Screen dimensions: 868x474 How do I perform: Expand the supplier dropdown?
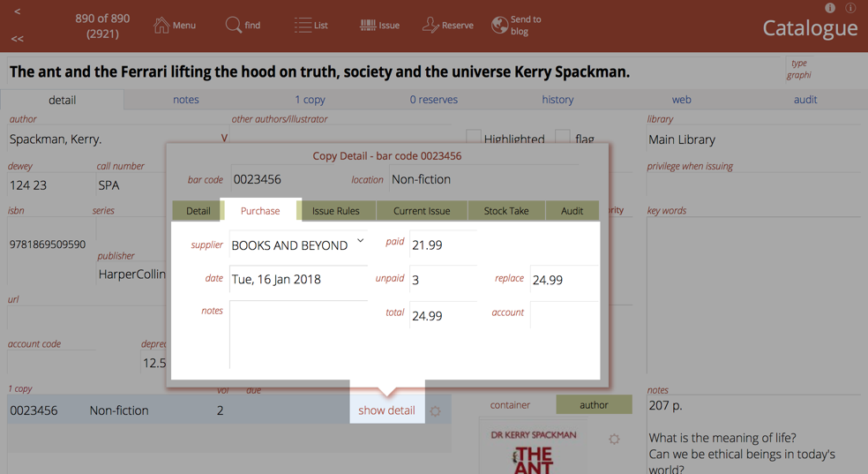[360, 242]
